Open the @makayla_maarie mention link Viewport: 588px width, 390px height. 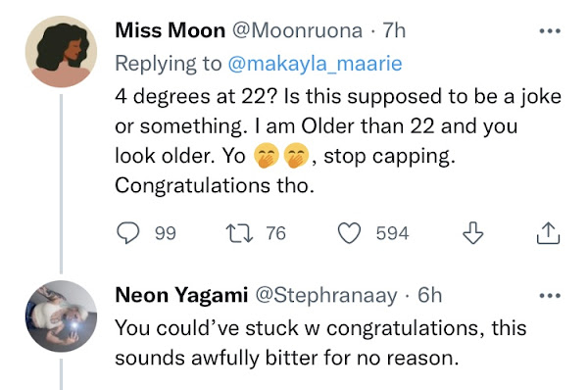[315, 64]
